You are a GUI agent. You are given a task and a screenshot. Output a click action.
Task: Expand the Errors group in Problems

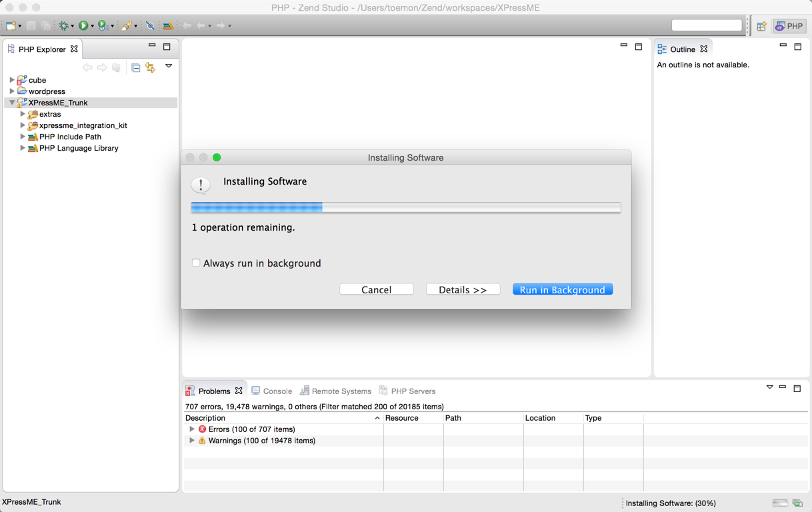tap(192, 429)
